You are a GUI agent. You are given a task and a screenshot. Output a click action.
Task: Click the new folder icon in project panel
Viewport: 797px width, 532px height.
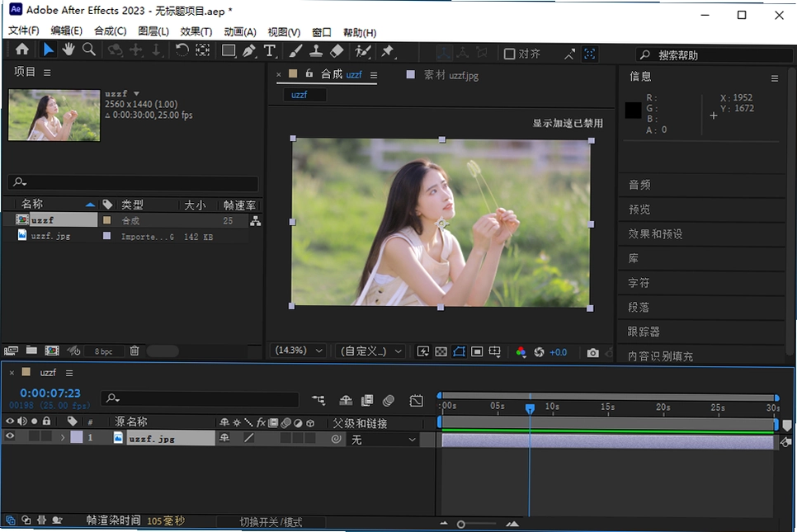(x=31, y=350)
